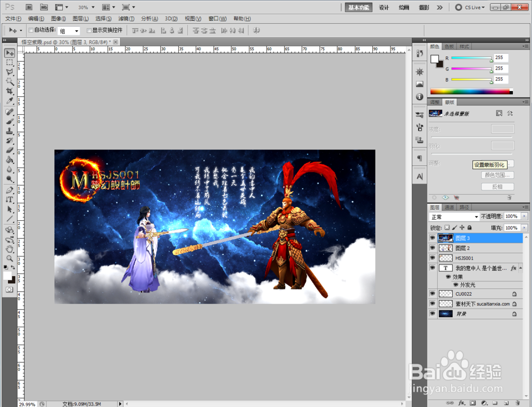Hide the 图层 2 layer
This screenshot has width=532, height=407.
click(432, 248)
